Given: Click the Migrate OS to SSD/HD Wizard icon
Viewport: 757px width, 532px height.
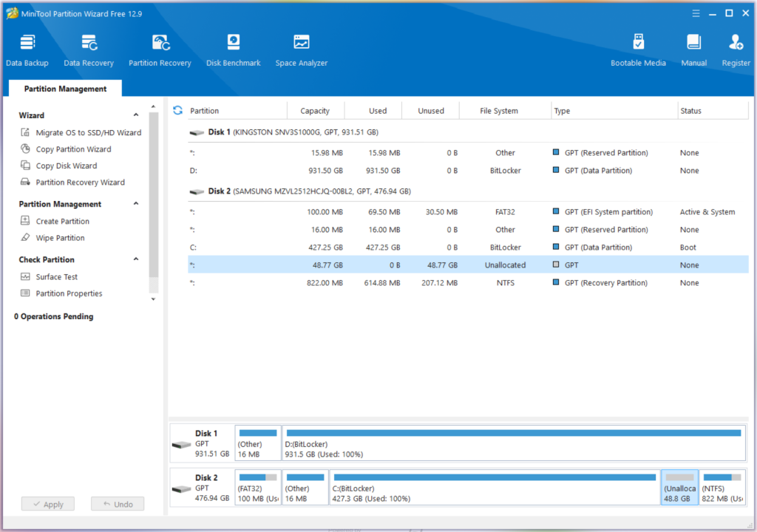Looking at the screenshot, I should click(25, 132).
